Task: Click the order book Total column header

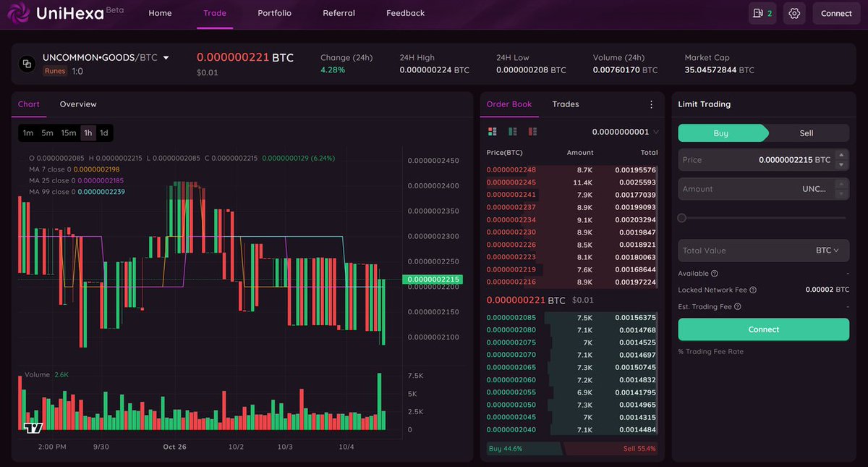Action: coord(649,153)
